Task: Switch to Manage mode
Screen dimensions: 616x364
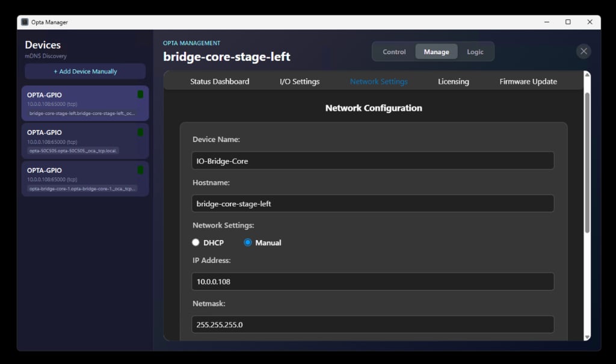Action: [436, 52]
